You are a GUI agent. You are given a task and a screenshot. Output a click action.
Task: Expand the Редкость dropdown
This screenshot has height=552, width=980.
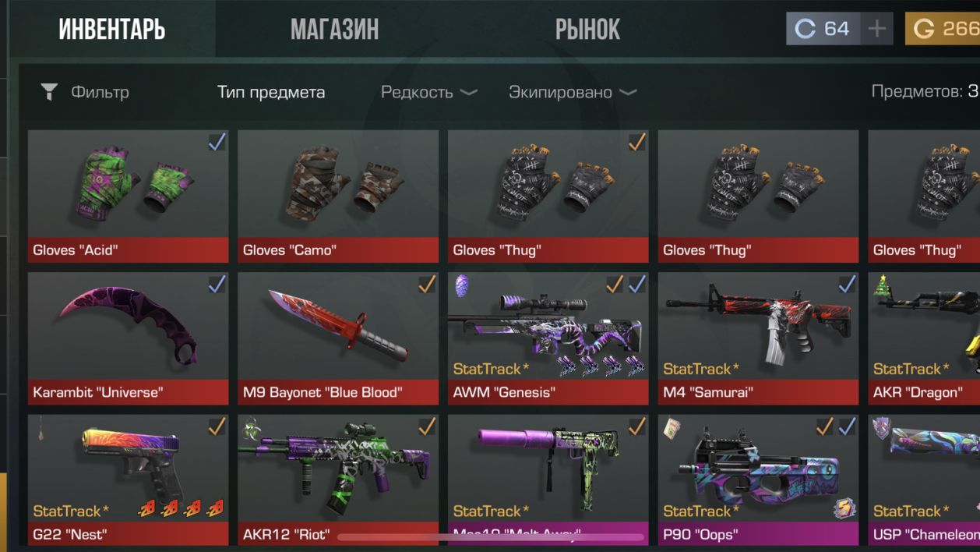tap(428, 93)
